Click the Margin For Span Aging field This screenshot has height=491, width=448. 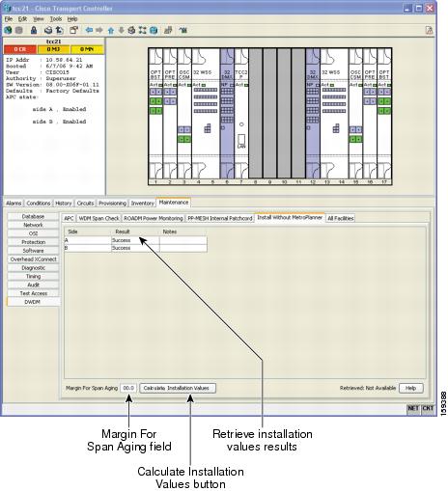pos(128,388)
